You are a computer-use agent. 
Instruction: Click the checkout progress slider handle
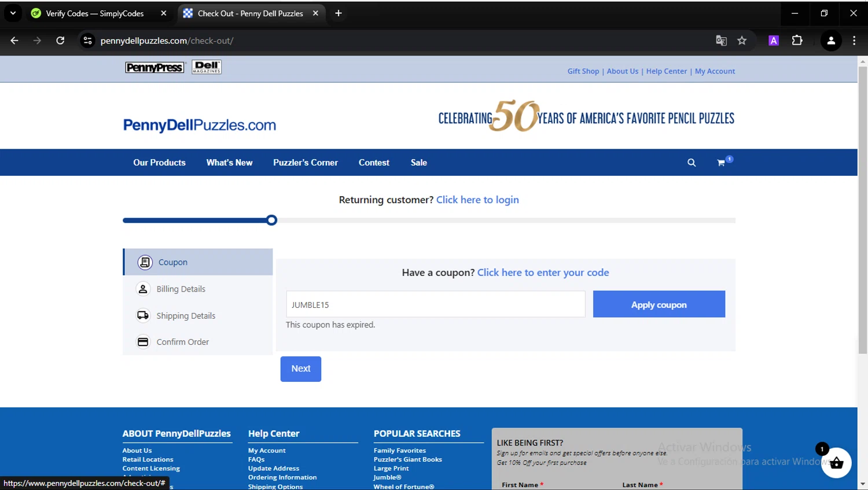tap(271, 220)
